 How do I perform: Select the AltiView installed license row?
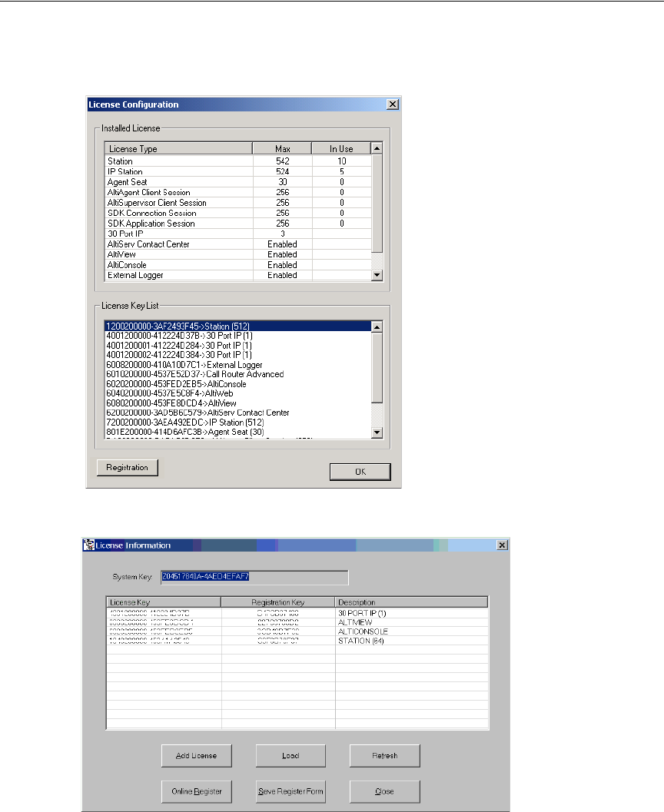[238, 254]
